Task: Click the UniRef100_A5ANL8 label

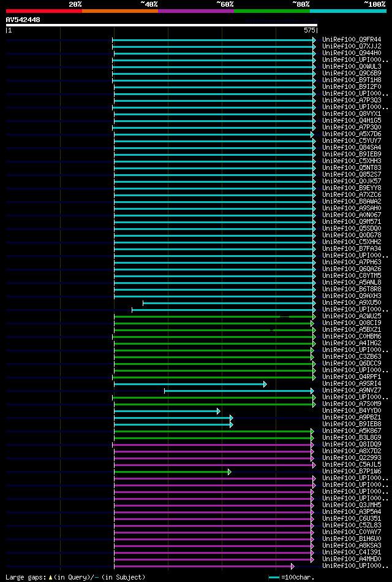Action: [x=352, y=283]
